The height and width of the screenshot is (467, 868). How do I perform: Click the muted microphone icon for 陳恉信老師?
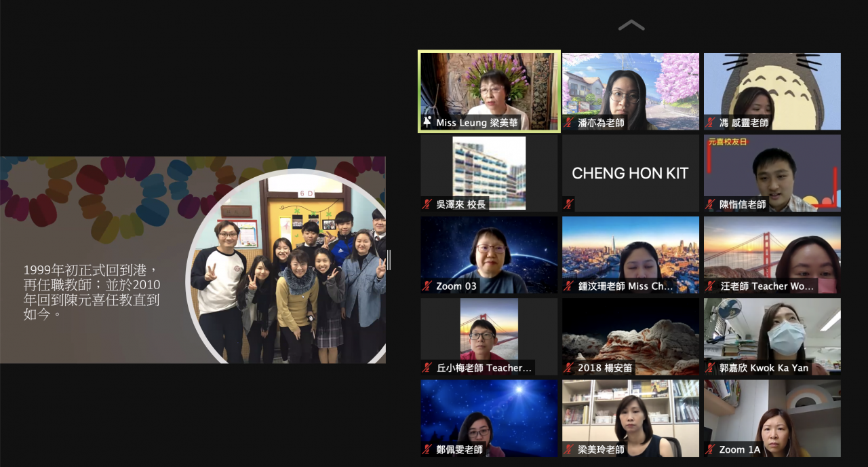pos(711,204)
